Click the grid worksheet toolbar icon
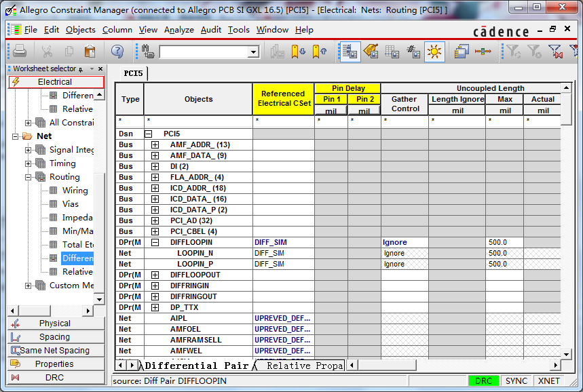The height and width of the screenshot is (392, 583). 392,52
